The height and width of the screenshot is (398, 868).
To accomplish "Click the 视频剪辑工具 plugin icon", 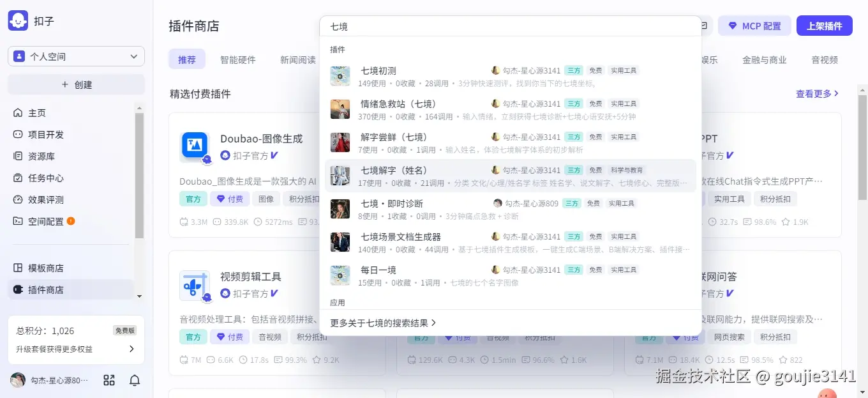I will coord(195,285).
